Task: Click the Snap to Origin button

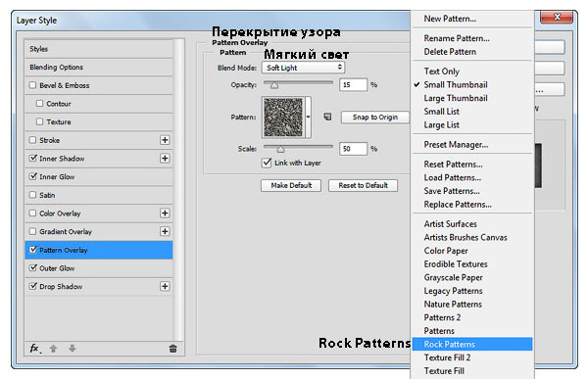Action: tap(375, 117)
